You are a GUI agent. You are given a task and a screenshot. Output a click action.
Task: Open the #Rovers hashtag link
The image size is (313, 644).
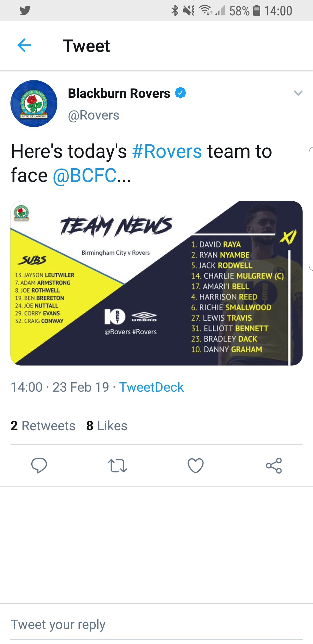167,151
